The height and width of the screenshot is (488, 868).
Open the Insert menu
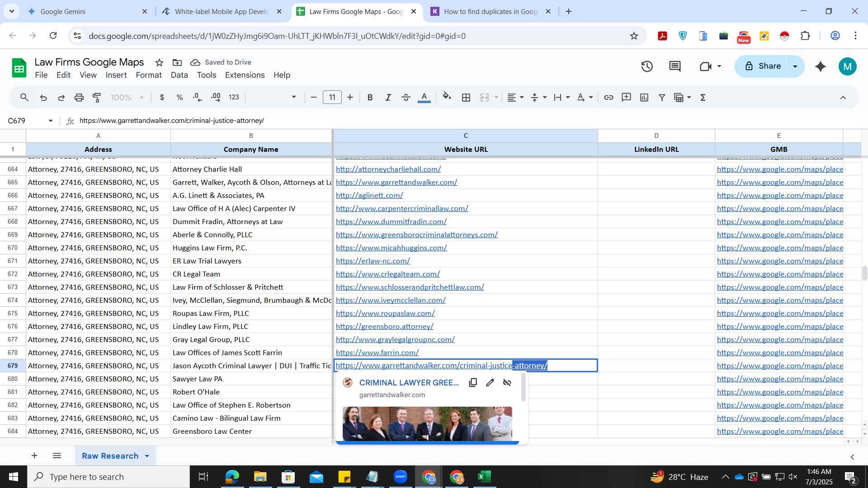116,75
